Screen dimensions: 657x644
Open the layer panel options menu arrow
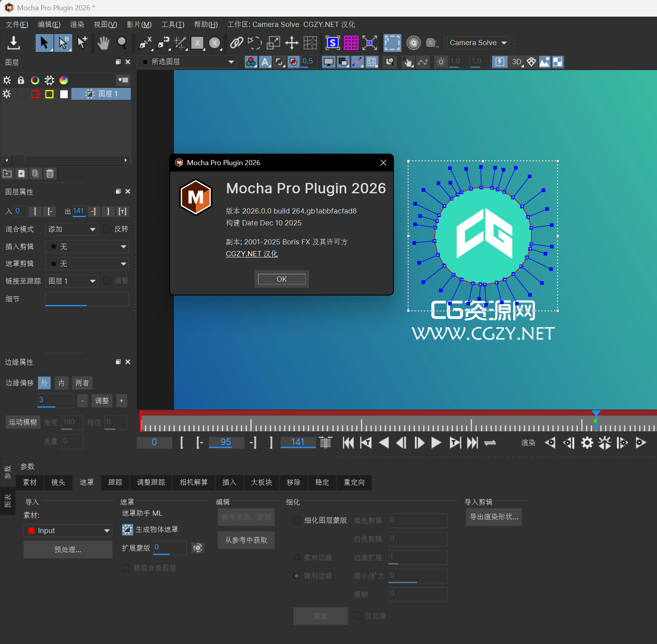pyautogui.click(x=123, y=80)
